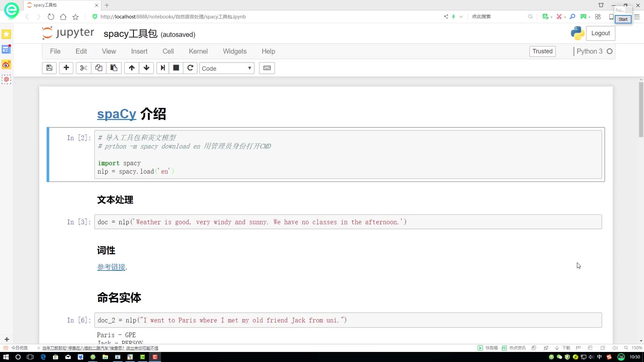Screen dimensions: 644x362
Task: Click the address bar URL
Action: point(173,16)
